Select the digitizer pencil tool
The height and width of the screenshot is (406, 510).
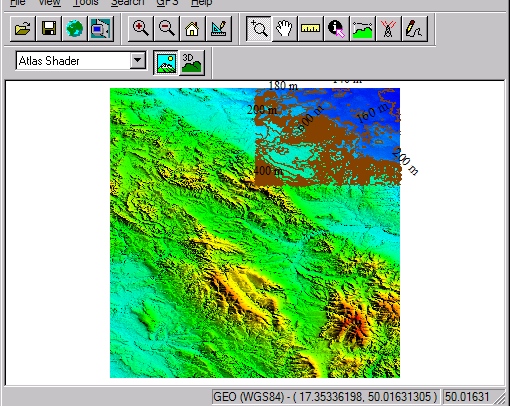coord(415,29)
